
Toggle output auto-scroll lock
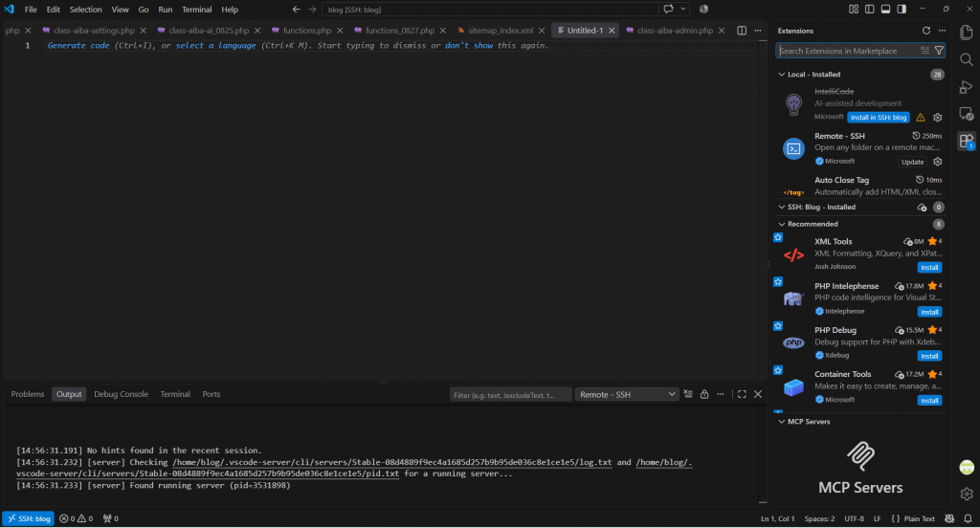pyautogui.click(x=704, y=394)
